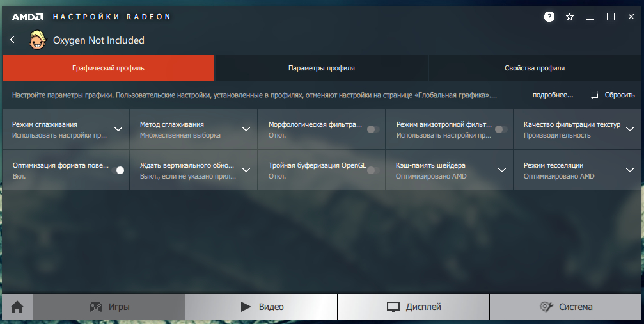The image size is (644, 324).
Task: Click Производительность value text
Action: 557,135
